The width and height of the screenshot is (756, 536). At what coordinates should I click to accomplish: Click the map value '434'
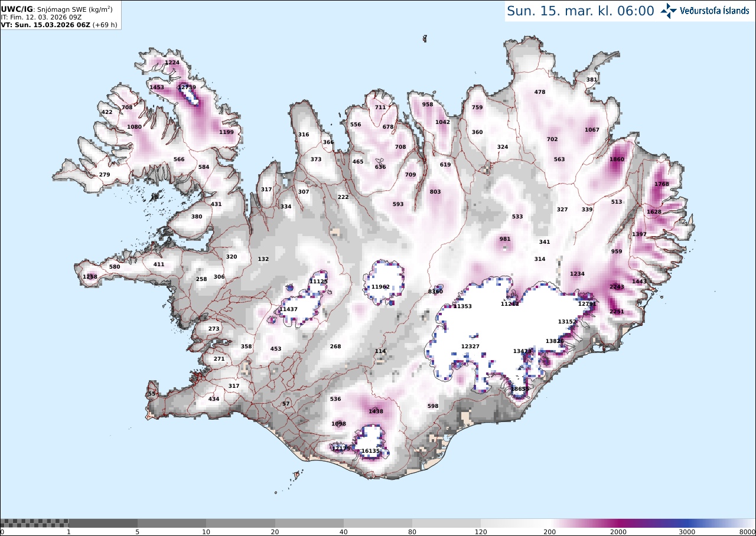click(x=214, y=399)
